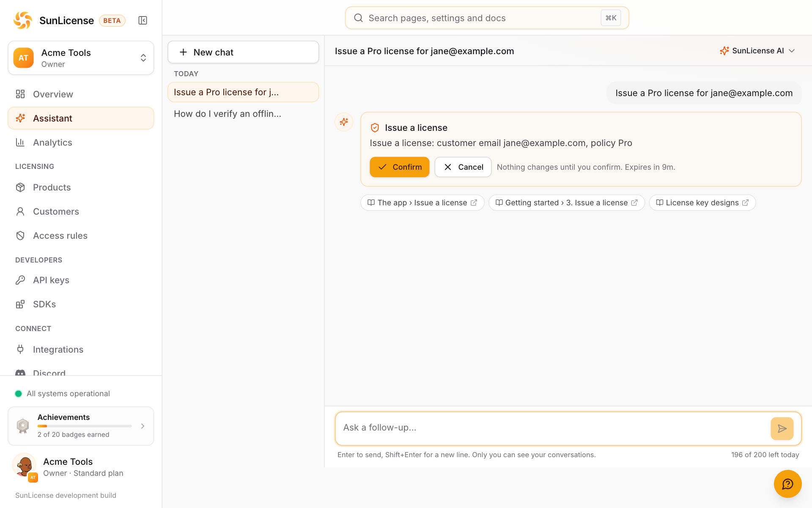Select Assistant in the sidebar
This screenshot has height=508, width=812.
(81, 118)
